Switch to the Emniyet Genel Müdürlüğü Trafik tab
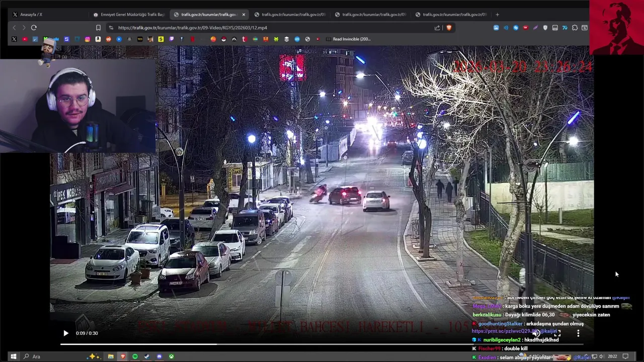The width and height of the screenshot is (644, 362). coord(129,15)
